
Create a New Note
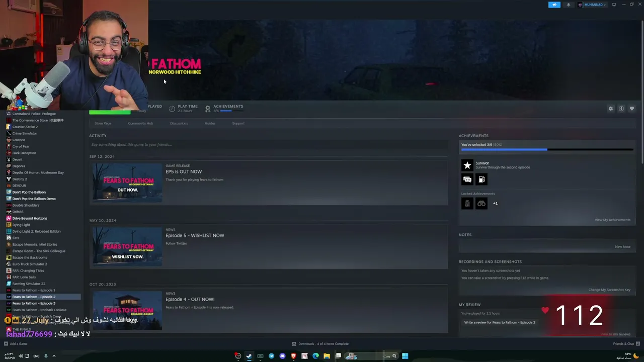point(622,247)
